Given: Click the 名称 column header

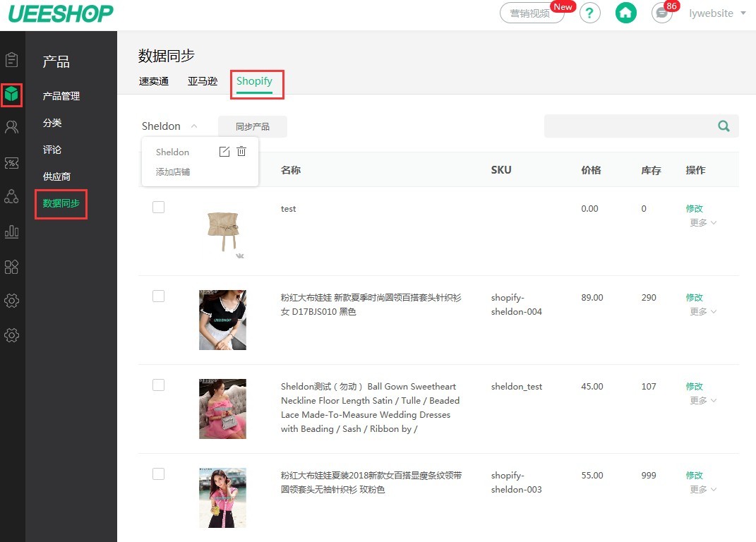Looking at the screenshot, I should (291, 170).
